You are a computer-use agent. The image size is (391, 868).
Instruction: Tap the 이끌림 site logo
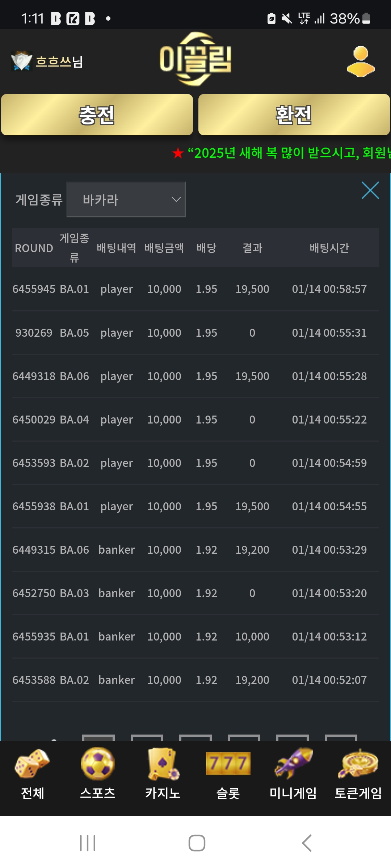coord(195,59)
